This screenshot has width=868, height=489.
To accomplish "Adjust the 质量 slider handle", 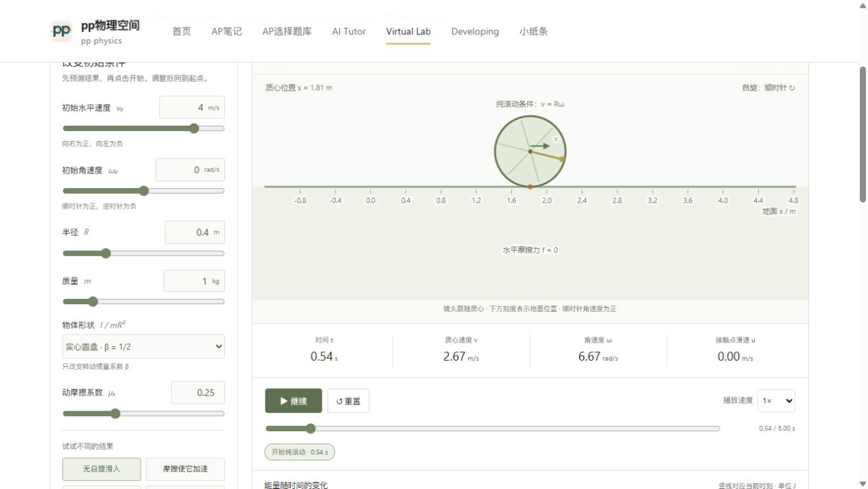I will (x=93, y=302).
